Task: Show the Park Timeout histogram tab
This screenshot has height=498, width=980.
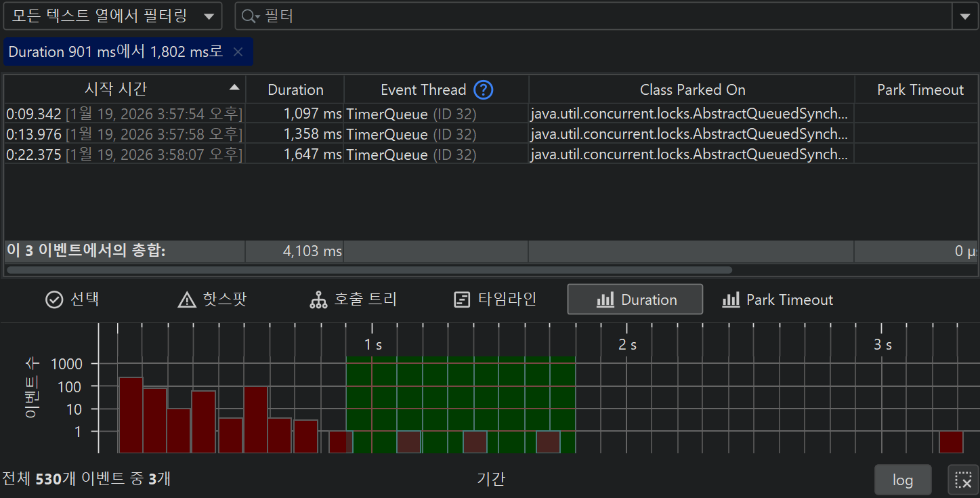Action: point(777,299)
